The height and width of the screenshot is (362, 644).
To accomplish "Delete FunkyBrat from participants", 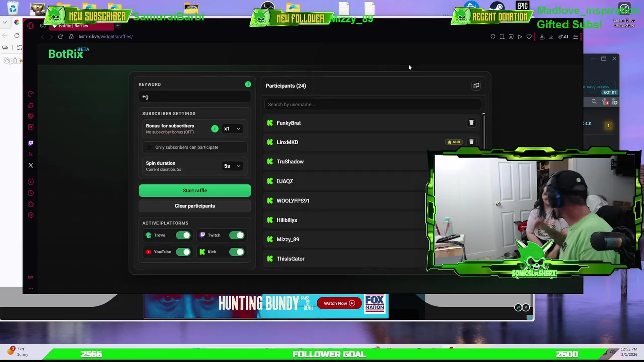I will [471, 123].
